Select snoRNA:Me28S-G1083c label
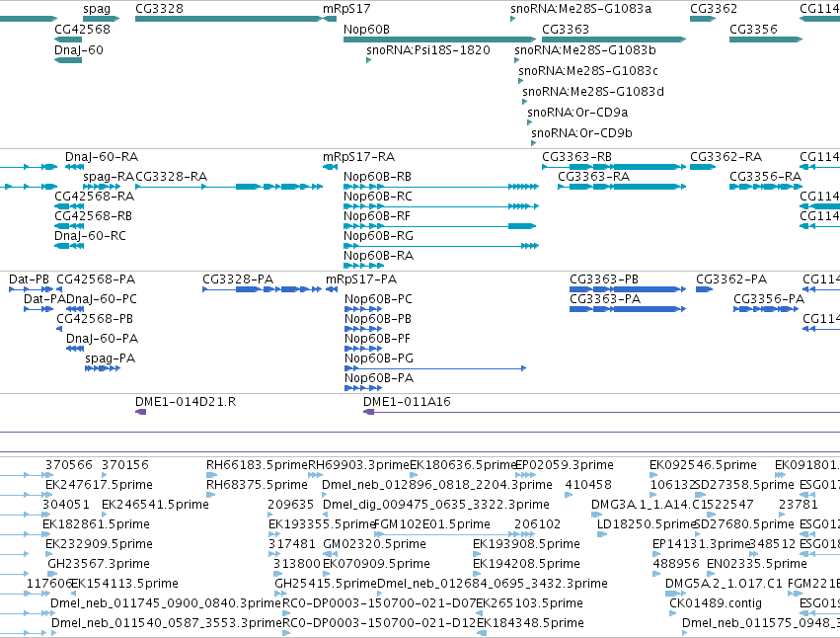The height and width of the screenshot is (638, 840). point(588,71)
